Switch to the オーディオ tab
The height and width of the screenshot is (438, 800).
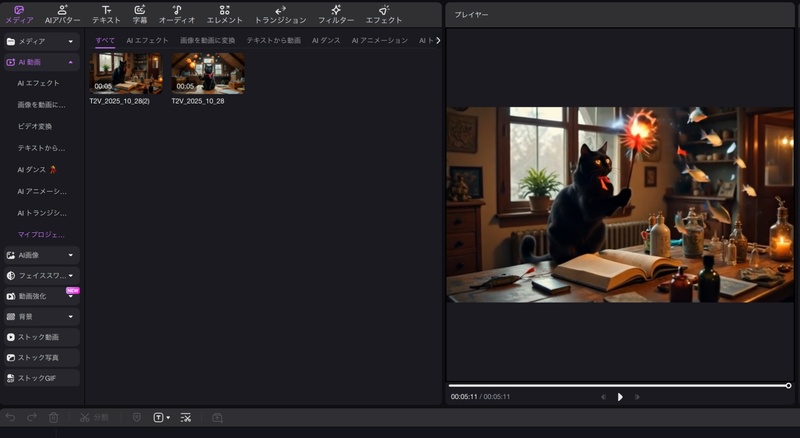[x=177, y=14]
